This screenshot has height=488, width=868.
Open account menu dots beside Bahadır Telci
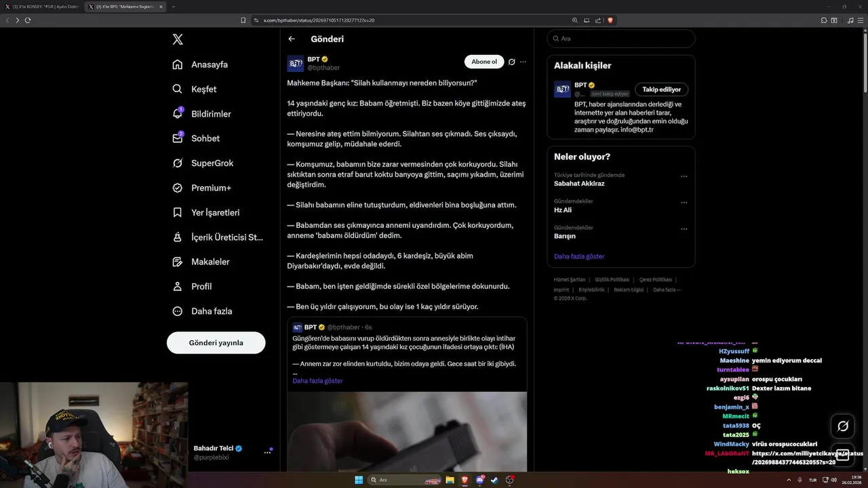(267, 452)
